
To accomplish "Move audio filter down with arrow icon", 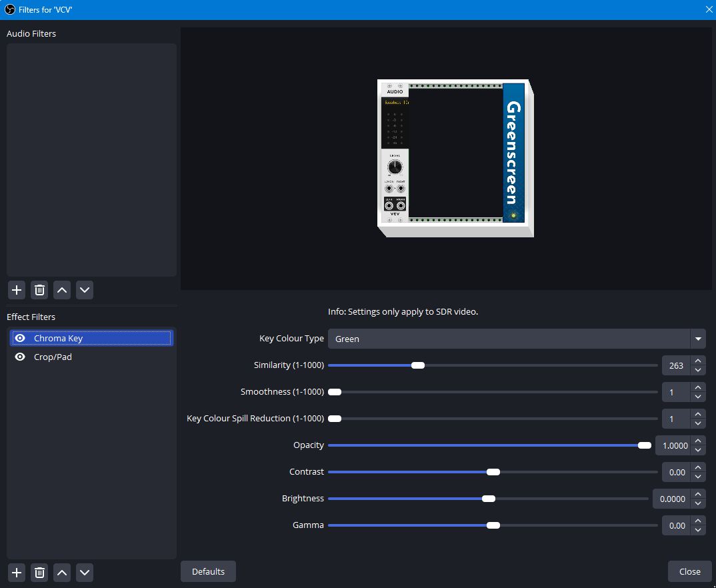I will (x=85, y=290).
